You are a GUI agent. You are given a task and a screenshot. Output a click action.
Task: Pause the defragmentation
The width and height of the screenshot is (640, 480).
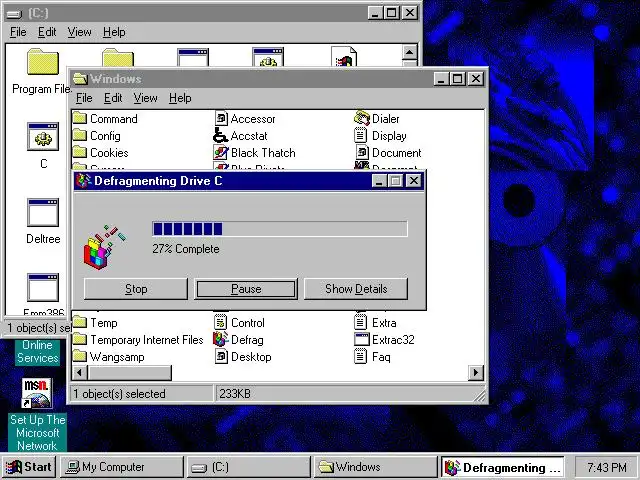(246, 289)
